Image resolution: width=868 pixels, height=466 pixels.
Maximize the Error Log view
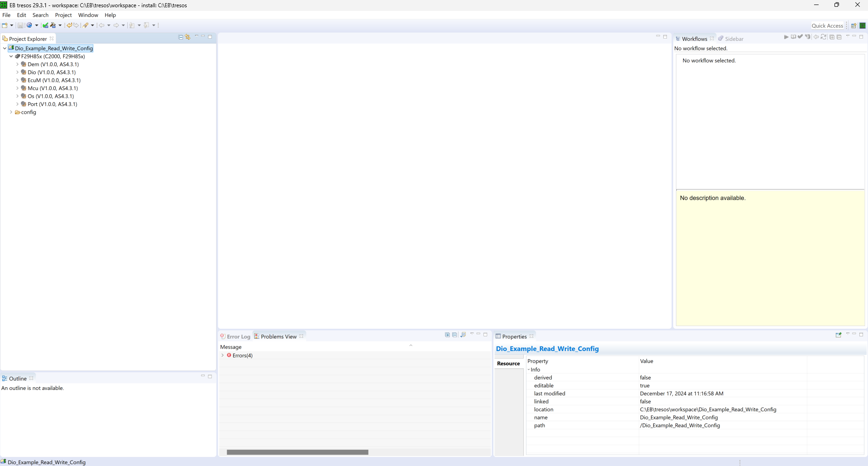(486, 335)
